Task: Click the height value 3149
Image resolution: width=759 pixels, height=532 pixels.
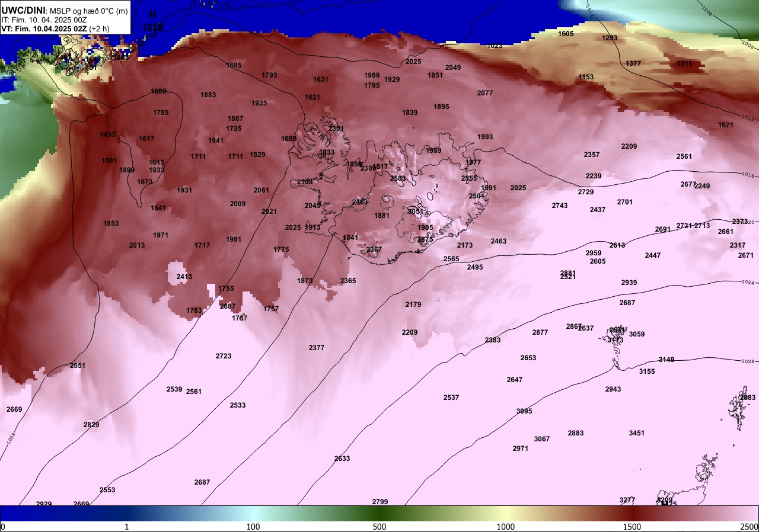Action: point(666,360)
